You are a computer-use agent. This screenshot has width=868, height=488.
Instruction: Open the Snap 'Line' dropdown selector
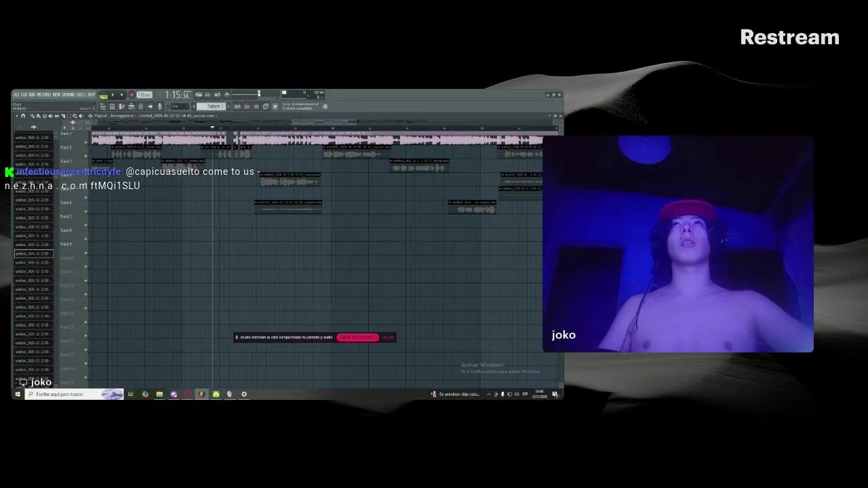[178, 106]
